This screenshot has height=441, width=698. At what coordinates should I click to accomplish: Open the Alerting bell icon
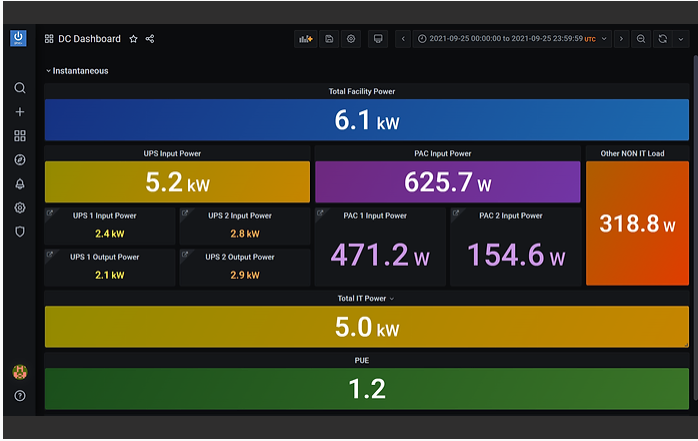coord(20,184)
